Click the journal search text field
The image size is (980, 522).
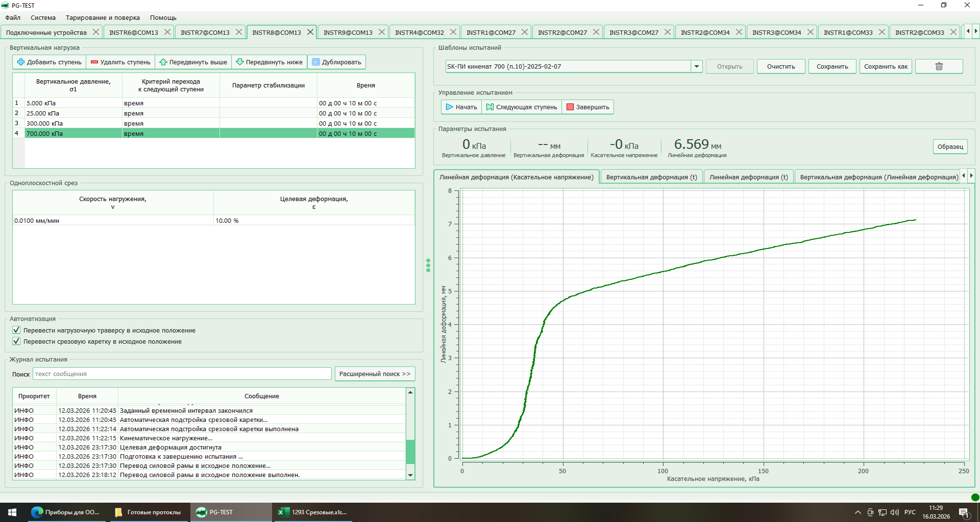coord(182,374)
